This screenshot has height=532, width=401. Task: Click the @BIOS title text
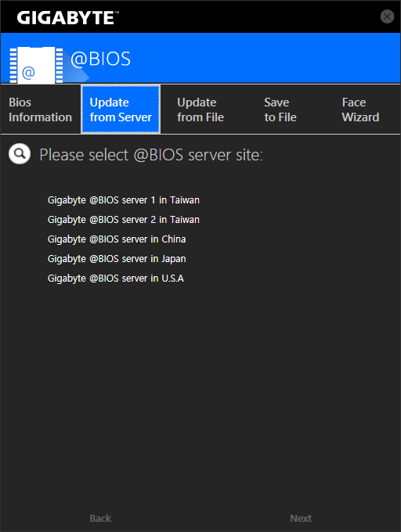point(100,59)
